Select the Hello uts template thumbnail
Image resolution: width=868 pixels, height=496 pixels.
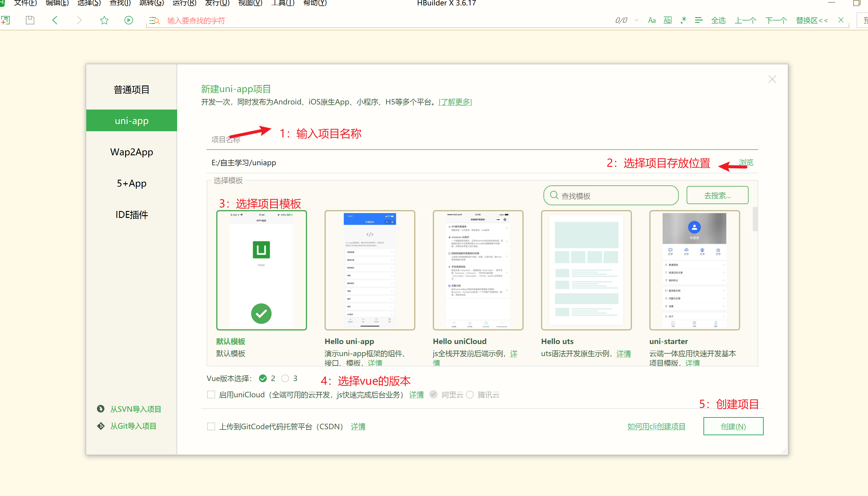pos(586,270)
